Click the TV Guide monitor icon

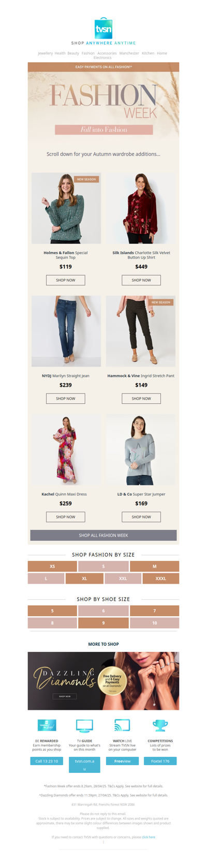point(84,726)
